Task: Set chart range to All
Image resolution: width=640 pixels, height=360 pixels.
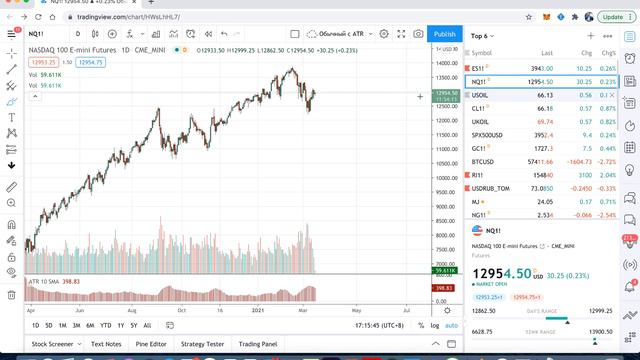Action: tap(147, 325)
